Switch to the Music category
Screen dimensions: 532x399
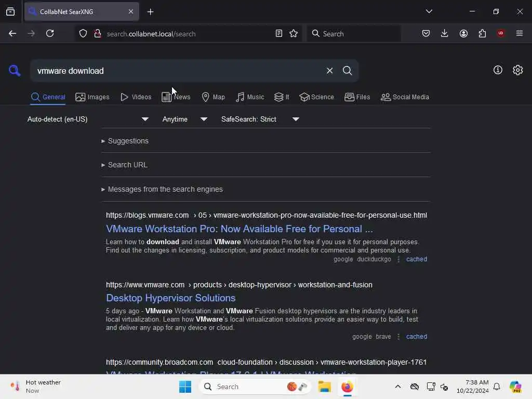pyautogui.click(x=250, y=97)
